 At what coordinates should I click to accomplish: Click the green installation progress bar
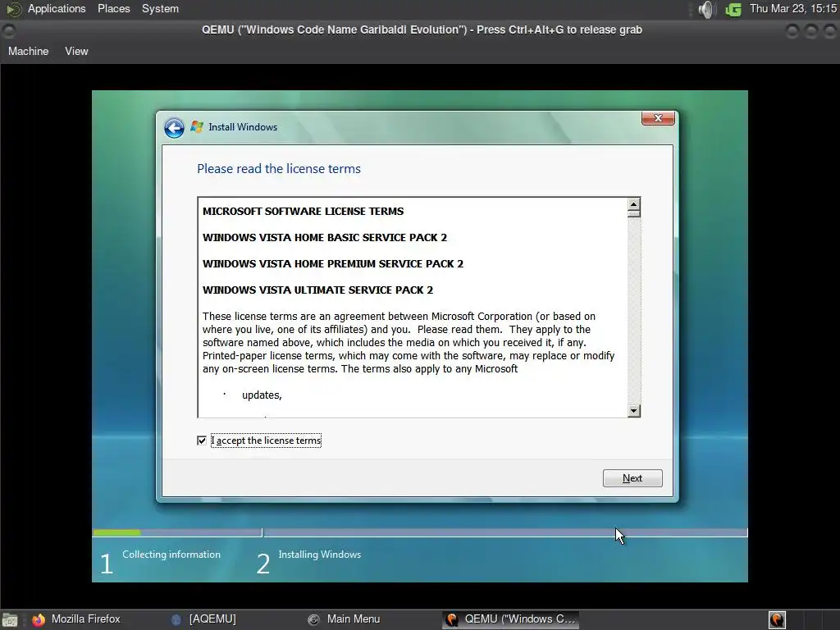click(116, 532)
